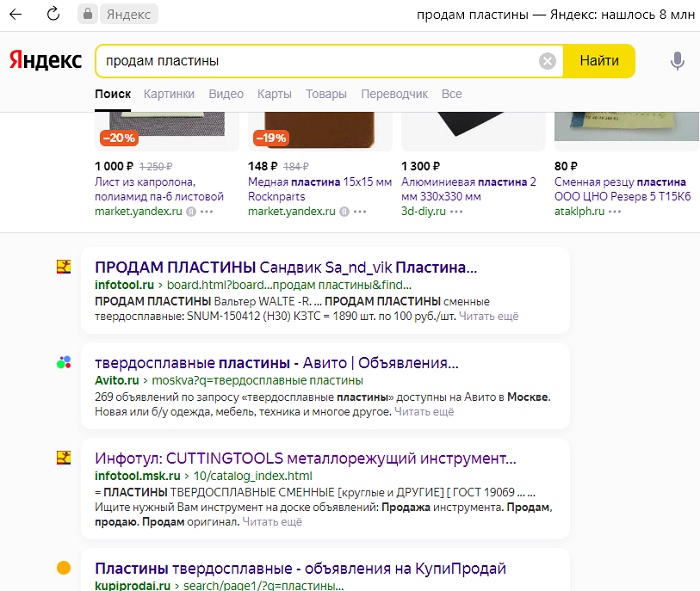Screen dimensions: 700x591
Task: Open Медная пластина 15x15 мм link
Action: tap(320, 189)
